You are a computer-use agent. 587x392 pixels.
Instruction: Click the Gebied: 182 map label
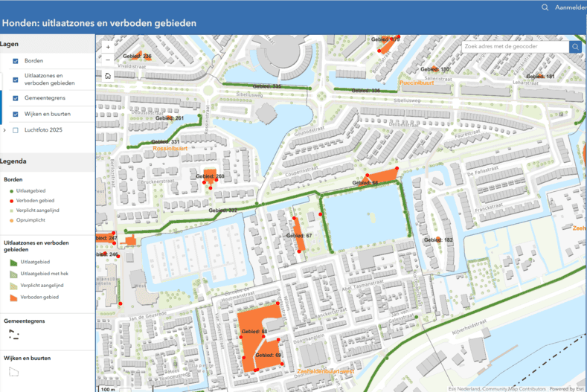coord(438,240)
